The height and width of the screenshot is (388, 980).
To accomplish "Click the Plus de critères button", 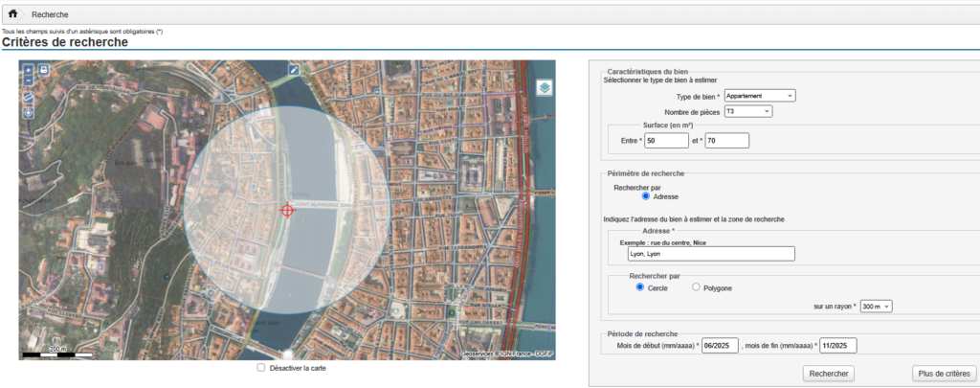I will pyautogui.click(x=943, y=373).
